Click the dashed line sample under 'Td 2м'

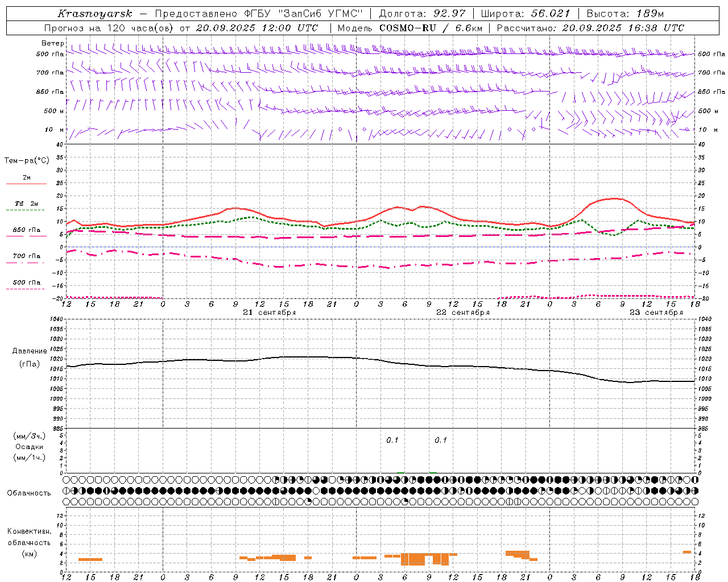(x=25, y=210)
